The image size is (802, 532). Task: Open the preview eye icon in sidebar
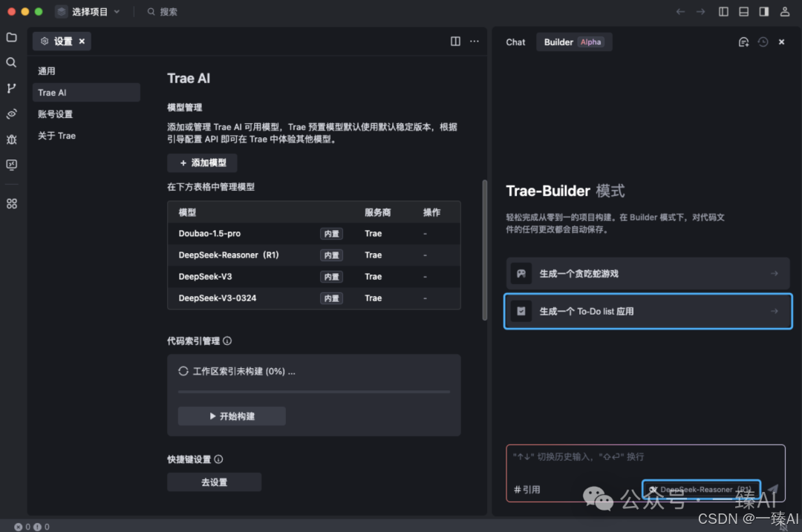[11, 114]
